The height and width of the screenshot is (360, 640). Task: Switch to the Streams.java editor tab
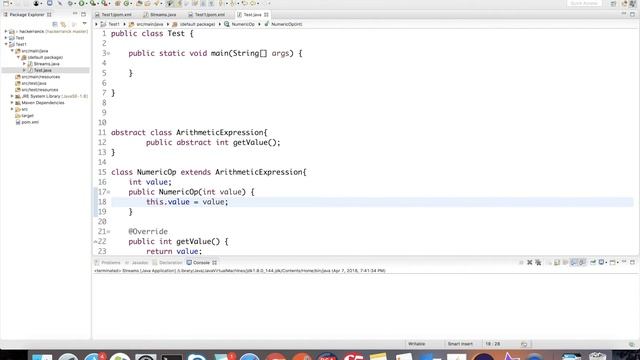(x=160, y=15)
